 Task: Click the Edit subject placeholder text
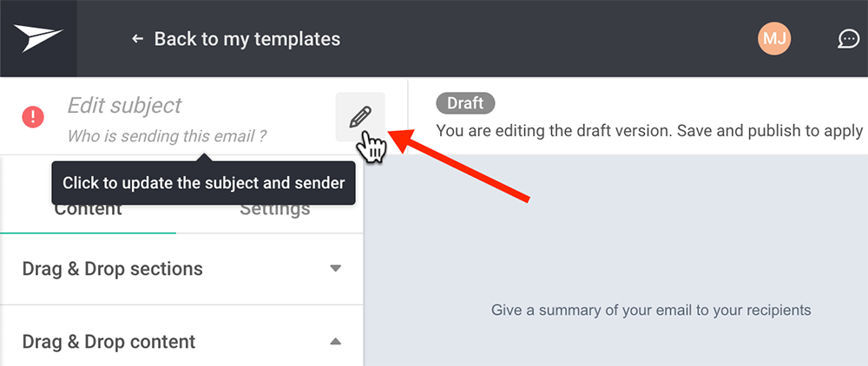[124, 105]
